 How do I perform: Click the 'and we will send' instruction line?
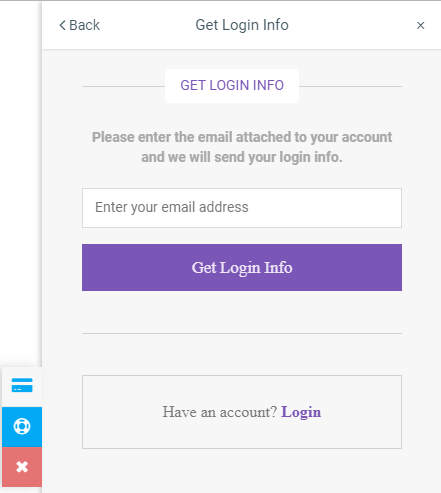(242, 157)
